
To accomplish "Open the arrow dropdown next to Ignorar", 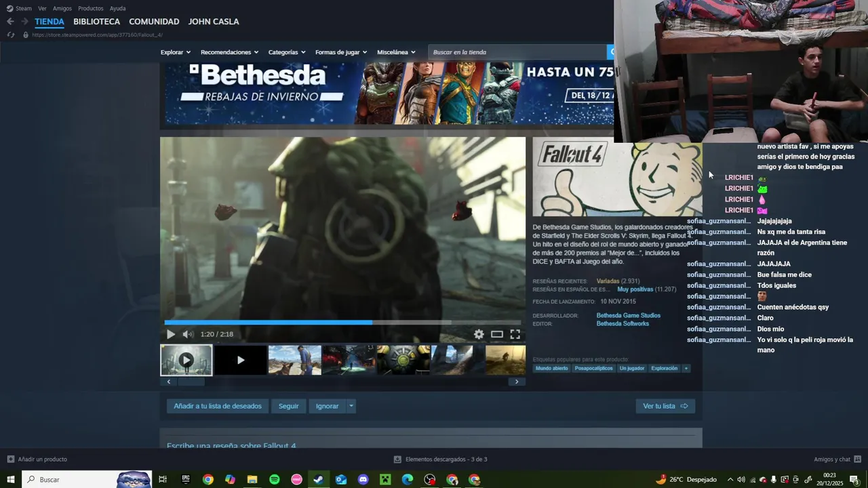I will click(x=351, y=406).
